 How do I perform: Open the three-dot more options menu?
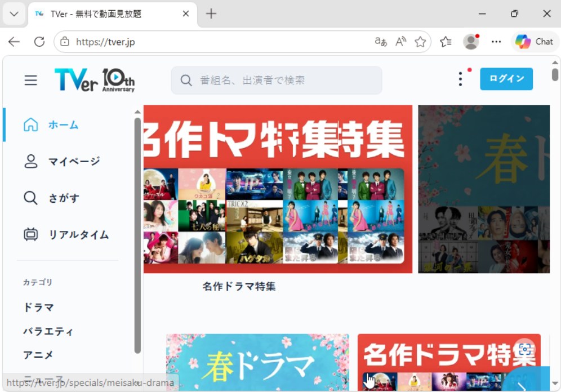coord(461,79)
